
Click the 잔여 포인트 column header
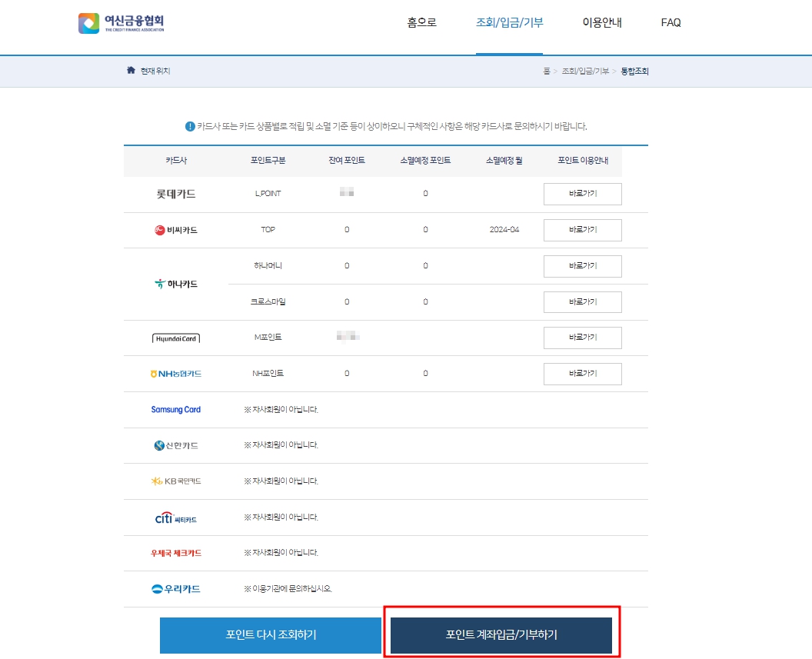pyautogui.click(x=347, y=161)
